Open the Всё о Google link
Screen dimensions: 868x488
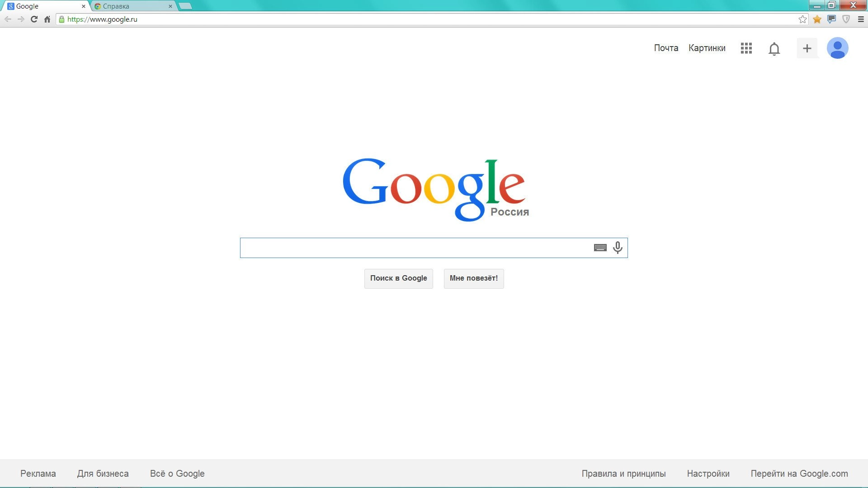tap(177, 474)
